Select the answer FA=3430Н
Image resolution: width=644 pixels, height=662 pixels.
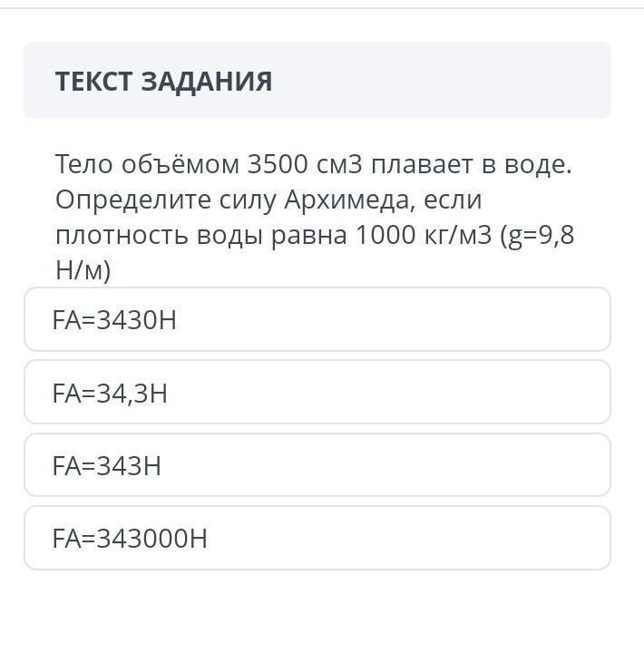tap(317, 319)
